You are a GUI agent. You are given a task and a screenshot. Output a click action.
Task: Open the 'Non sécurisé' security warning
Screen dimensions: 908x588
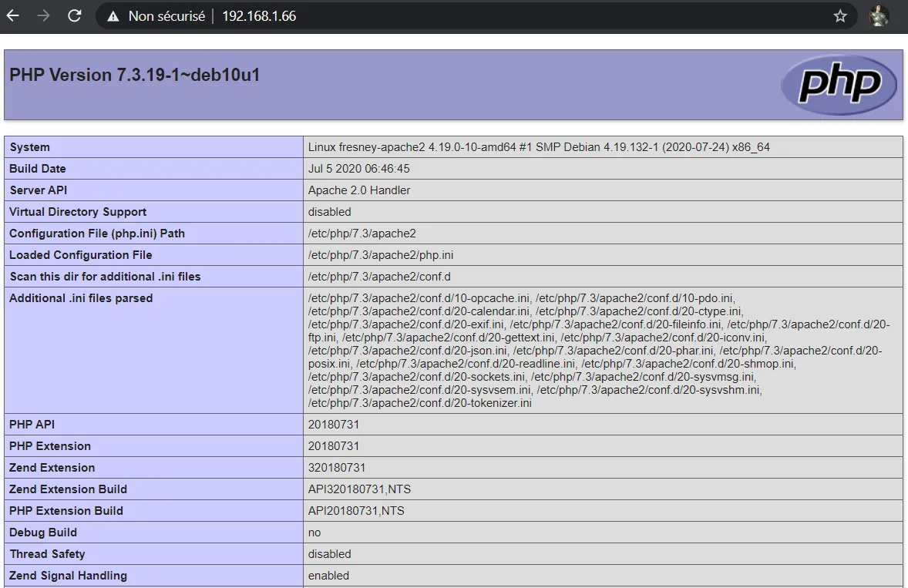tap(156, 16)
